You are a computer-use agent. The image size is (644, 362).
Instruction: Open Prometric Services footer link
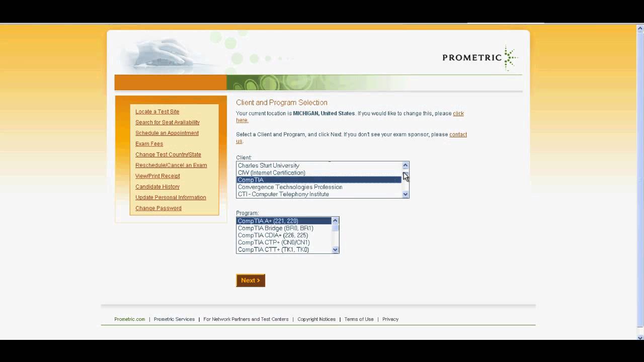tap(174, 319)
